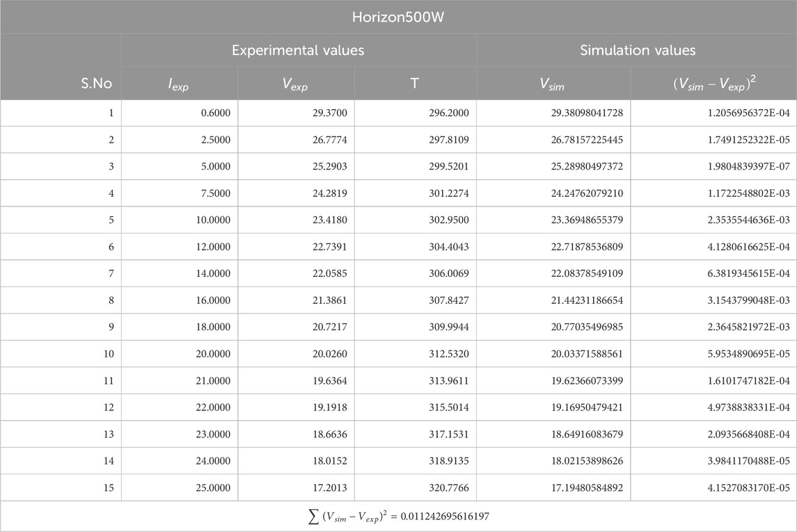797x532 pixels.
Task: Click temperature value 296.2000
Action: [x=449, y=113]
